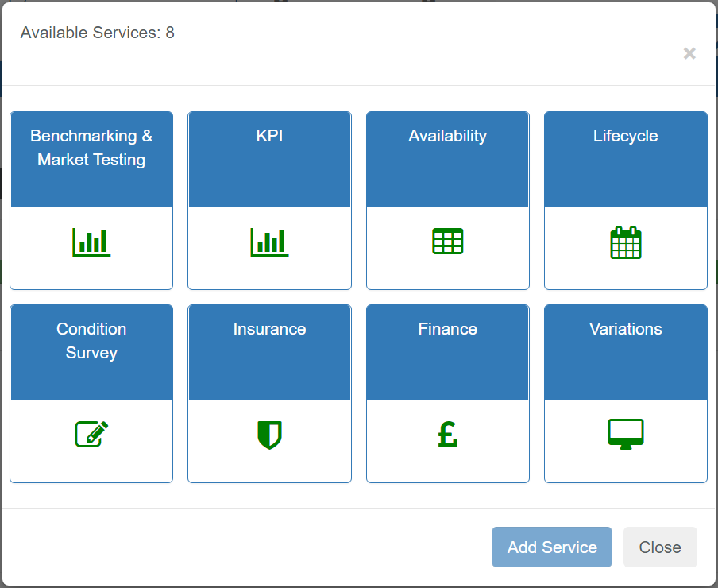The width and height of the screenshot is (718, 588).
Task: Click the Finance pound sign icon
Action: [x=448, y=435]
